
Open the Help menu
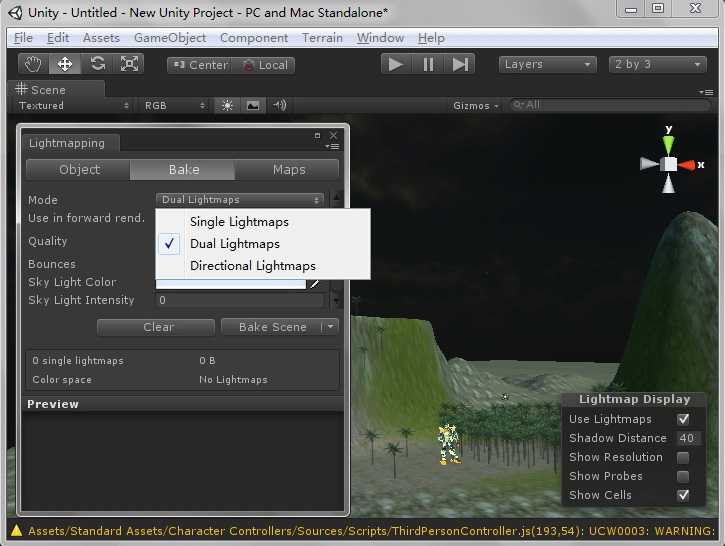click(431, 38)
